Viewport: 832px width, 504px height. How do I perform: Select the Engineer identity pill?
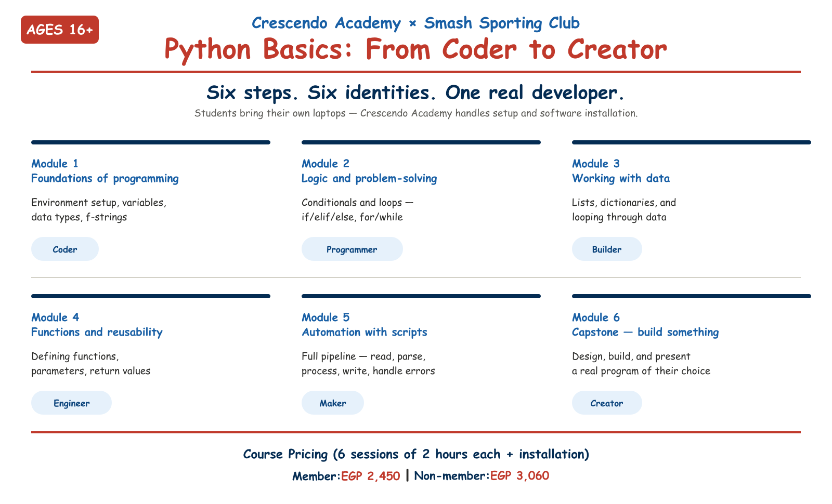(x=71, y=403)
